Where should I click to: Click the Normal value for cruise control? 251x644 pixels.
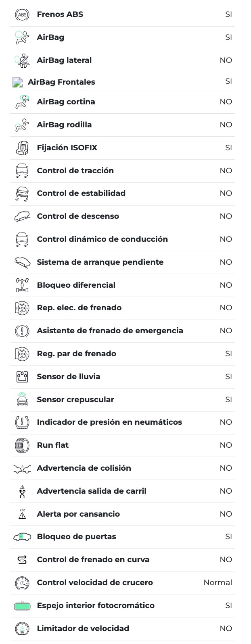218,583
